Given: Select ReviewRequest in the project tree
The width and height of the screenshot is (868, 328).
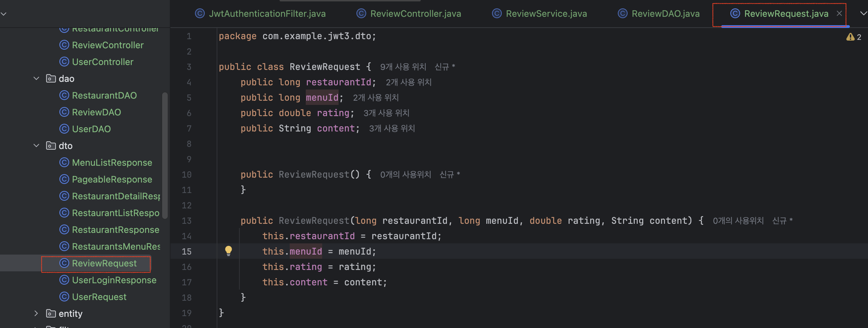Looking at the screenshot, I should click(x=104, y=263).
